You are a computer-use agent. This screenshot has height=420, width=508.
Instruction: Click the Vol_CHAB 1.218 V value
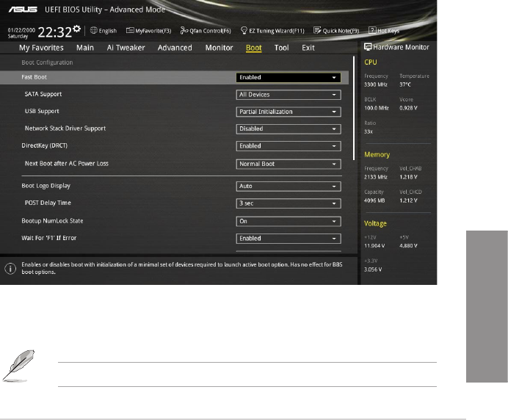(x=408, y=177)
